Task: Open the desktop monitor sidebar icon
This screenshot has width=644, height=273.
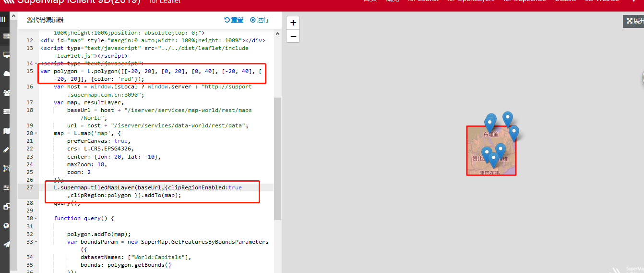Action: pos(6,55)
